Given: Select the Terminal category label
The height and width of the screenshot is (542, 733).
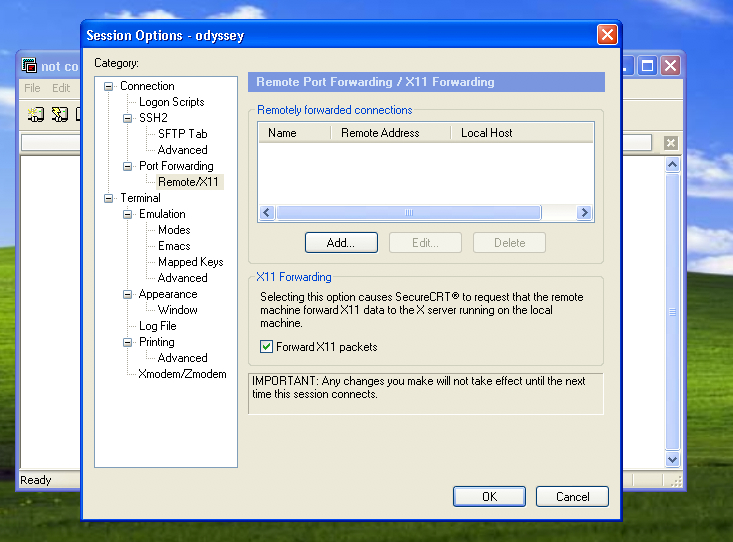Looking at the screenshot, I should pyautogui.click(x=140, y=198).
